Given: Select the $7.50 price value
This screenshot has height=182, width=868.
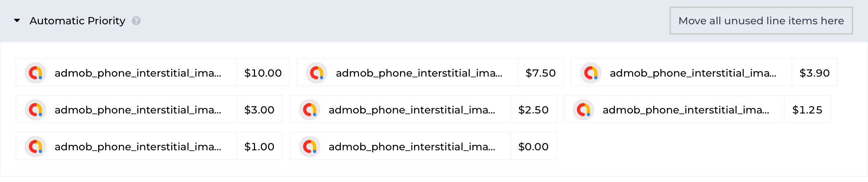Looking at the screenshot, I should click(540, 73).
